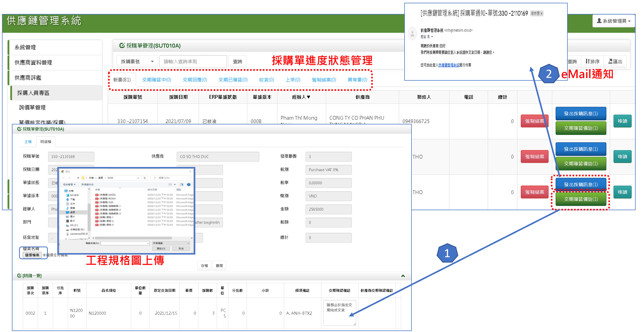Screen dimensions: 644x332
Task: Click 發出採購訊息(1) for order 330-2107154
Action: click(x=581, y=114)
